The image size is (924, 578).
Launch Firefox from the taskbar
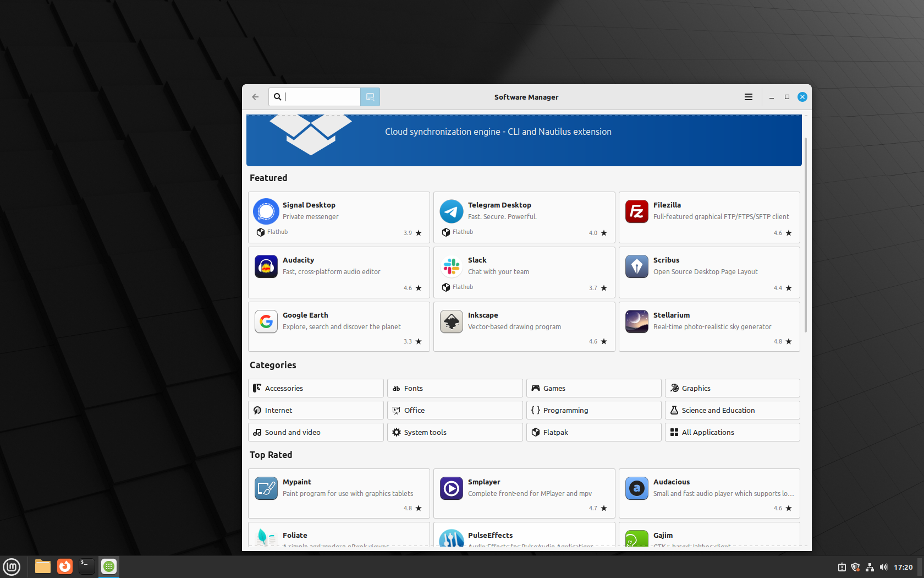tap(65, 566)
